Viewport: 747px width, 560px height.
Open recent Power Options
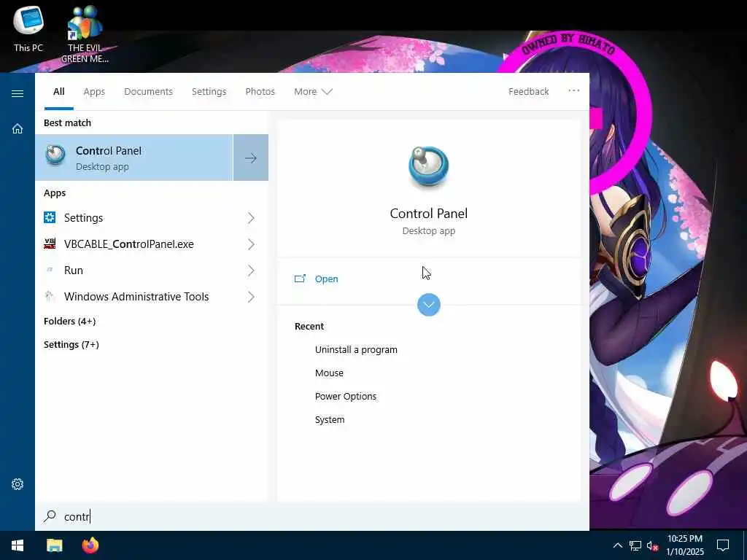tap(345, 396)
